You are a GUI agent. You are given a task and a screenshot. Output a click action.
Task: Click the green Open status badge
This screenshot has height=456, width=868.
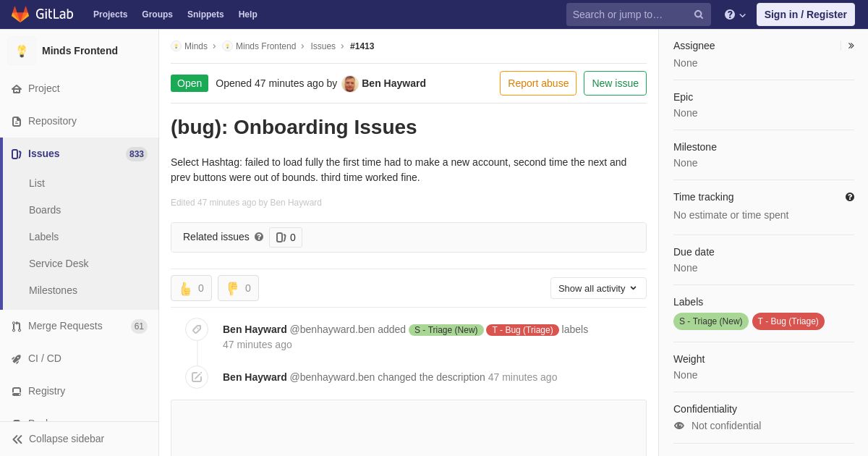point(190,83)
